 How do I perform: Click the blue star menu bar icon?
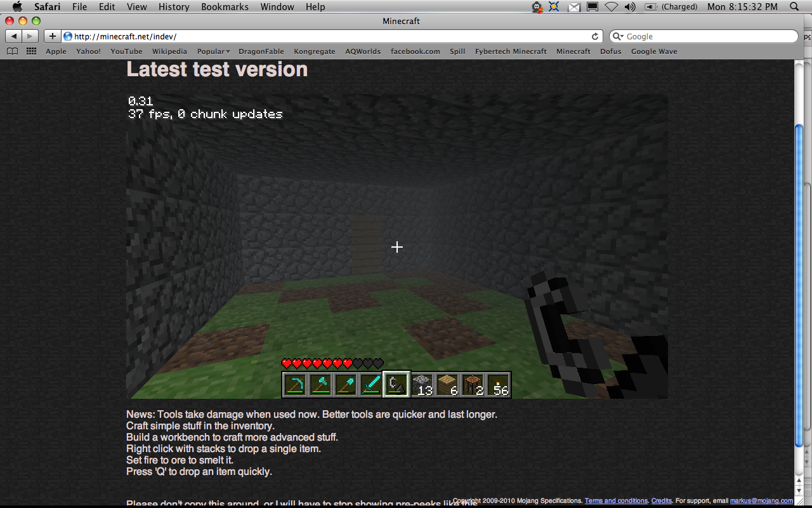(554, 7)
